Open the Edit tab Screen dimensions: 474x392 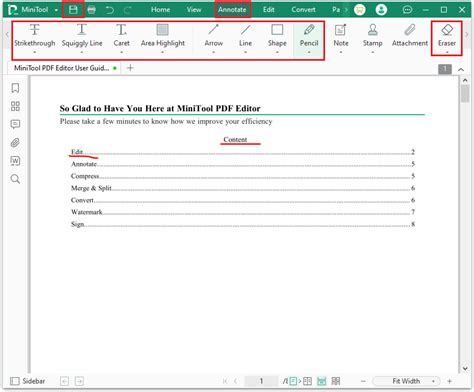[x=269, y=10]
